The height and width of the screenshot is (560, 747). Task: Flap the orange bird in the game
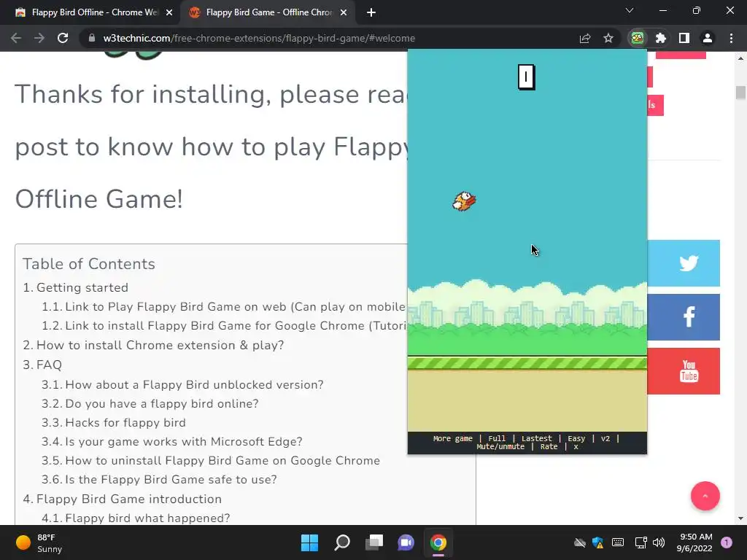pyautogui.click(x=464, y=201)
